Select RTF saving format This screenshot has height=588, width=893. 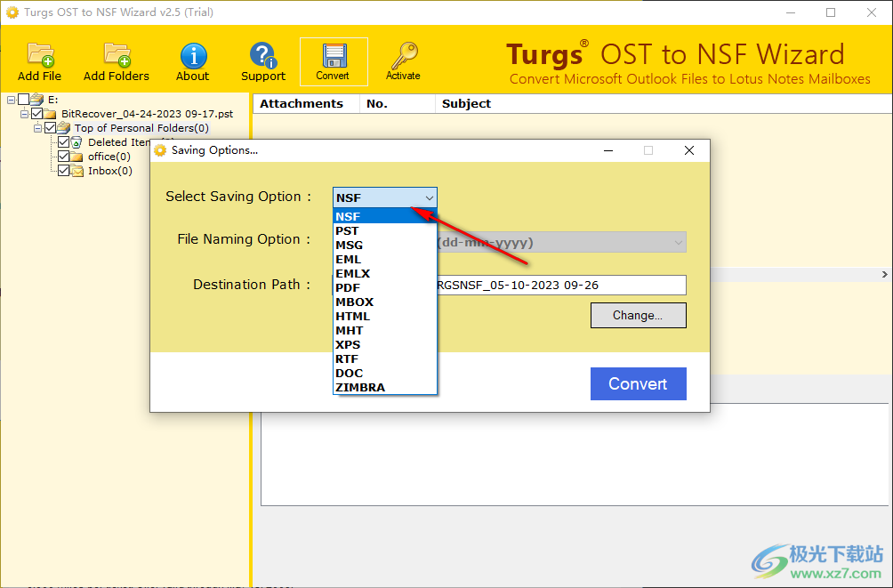(385, 359)
